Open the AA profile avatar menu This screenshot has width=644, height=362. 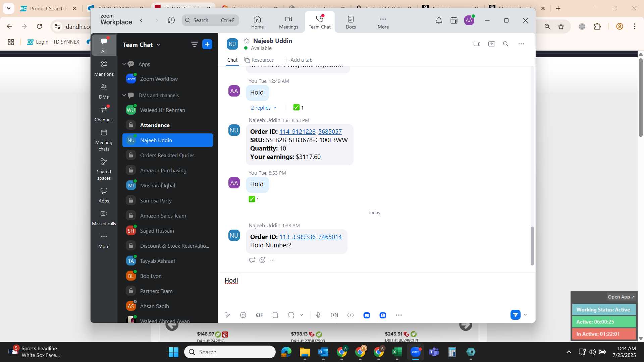tap(469, 20)
